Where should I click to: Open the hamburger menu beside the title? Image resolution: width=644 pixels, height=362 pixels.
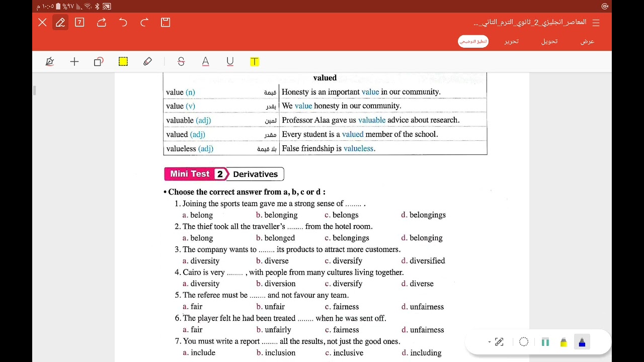(x=596, y=23)
